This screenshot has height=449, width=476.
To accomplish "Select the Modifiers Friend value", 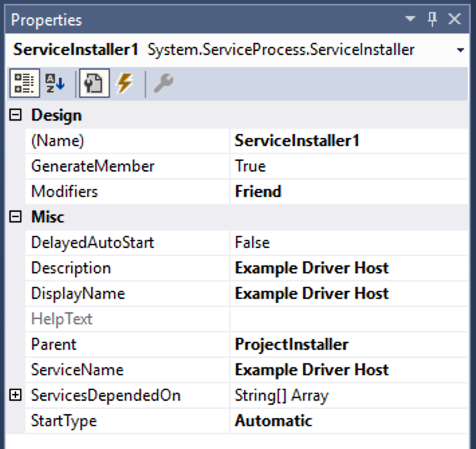I will tap(349, 192).
